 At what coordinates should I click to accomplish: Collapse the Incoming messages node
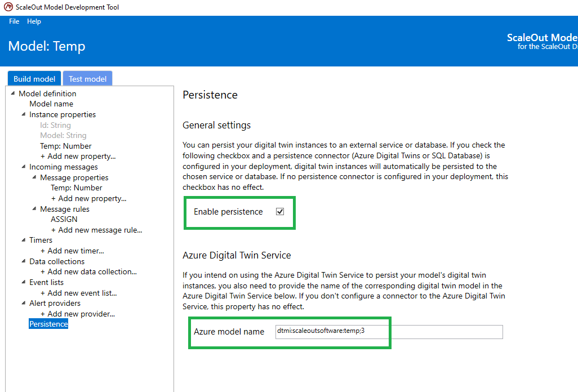24,167
